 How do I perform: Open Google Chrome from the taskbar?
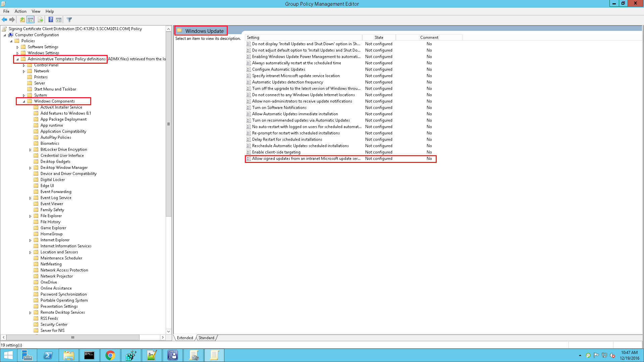110,355
